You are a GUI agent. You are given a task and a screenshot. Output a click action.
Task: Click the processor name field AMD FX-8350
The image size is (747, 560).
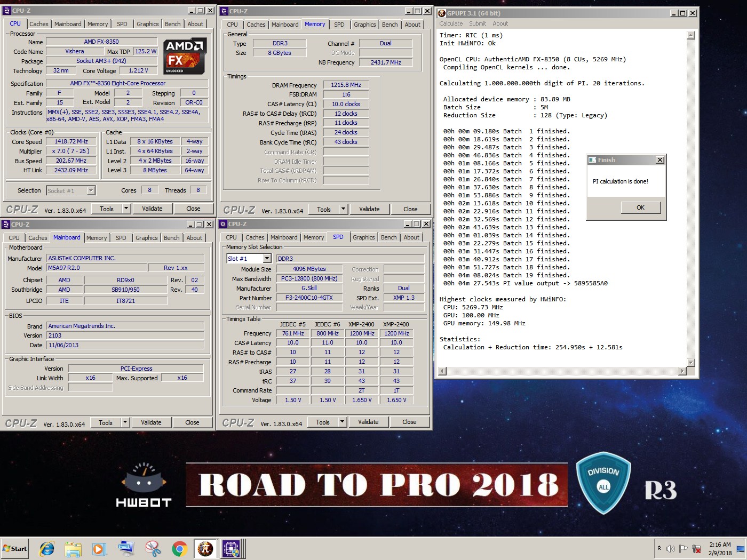tap(101, 42)
